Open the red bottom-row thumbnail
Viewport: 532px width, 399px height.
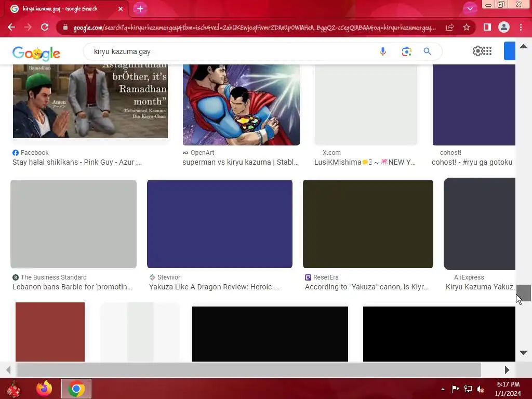click(x=50, y=332)
